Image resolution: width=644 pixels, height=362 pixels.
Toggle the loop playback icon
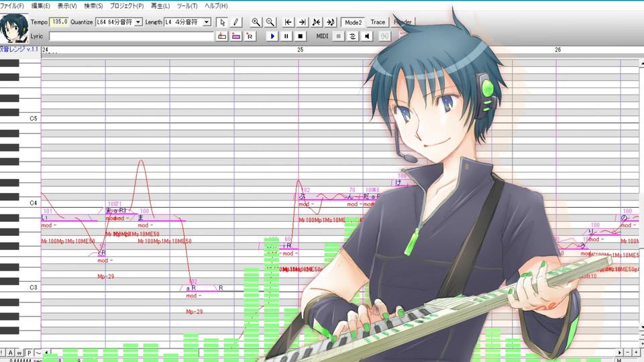[352, 36]
